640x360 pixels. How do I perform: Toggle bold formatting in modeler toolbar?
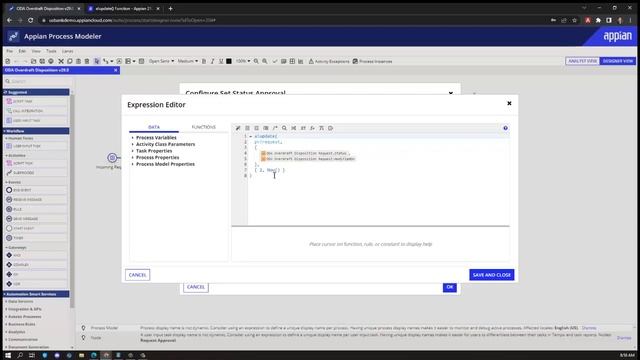204,61
